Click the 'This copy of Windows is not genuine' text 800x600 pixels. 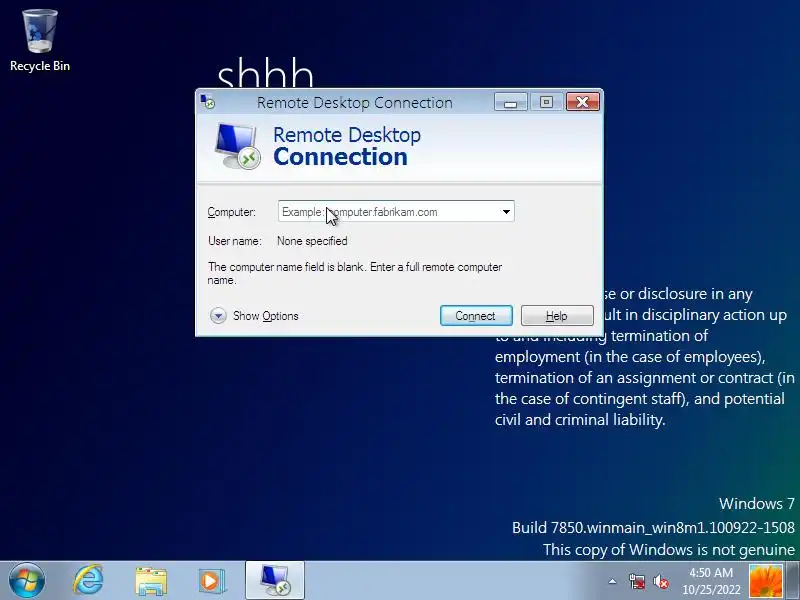coord(669,550)
